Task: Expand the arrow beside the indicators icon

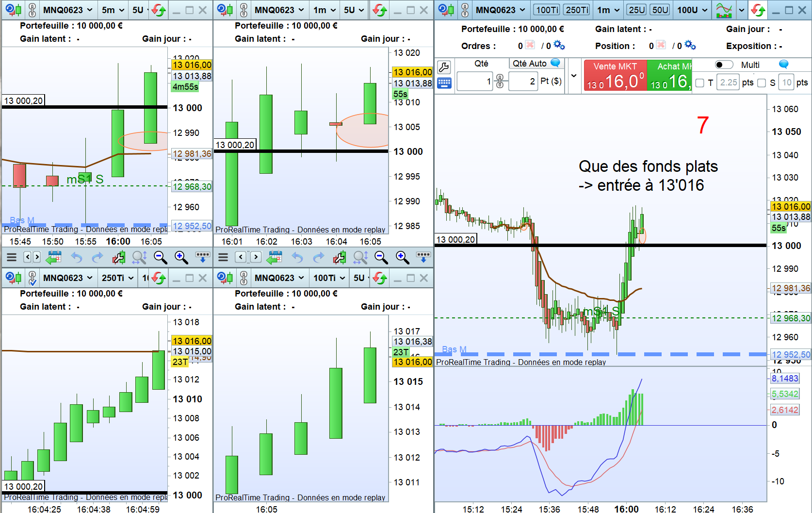Action: point(741,10)
